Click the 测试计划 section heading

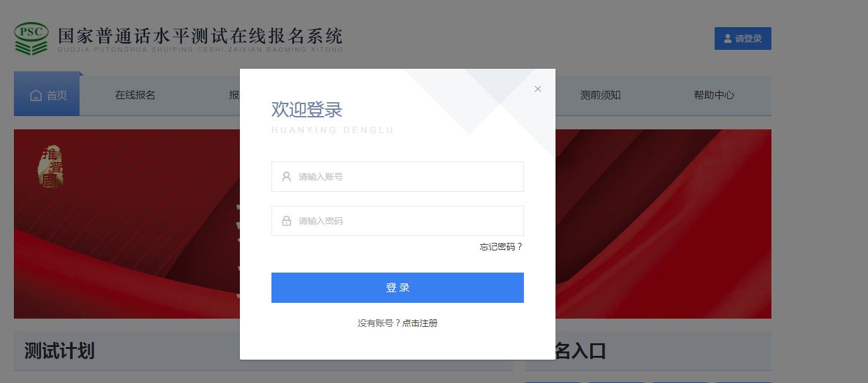59,351
